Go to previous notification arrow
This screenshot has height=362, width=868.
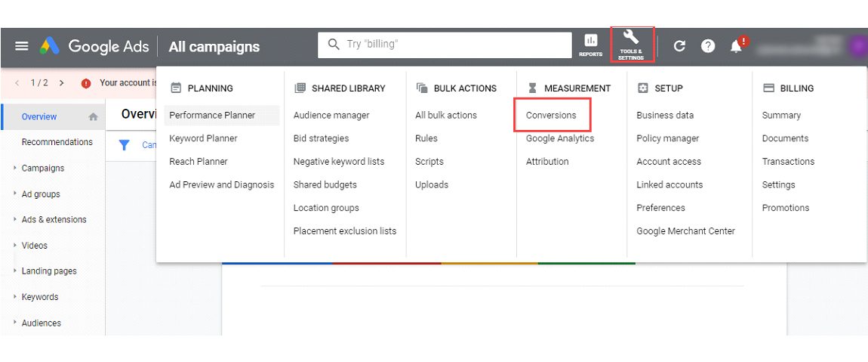17,83
